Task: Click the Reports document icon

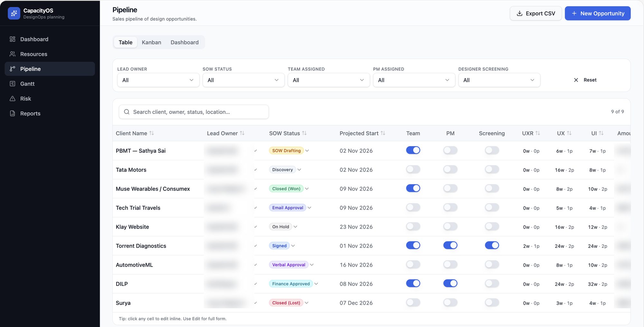Action: 13,113
